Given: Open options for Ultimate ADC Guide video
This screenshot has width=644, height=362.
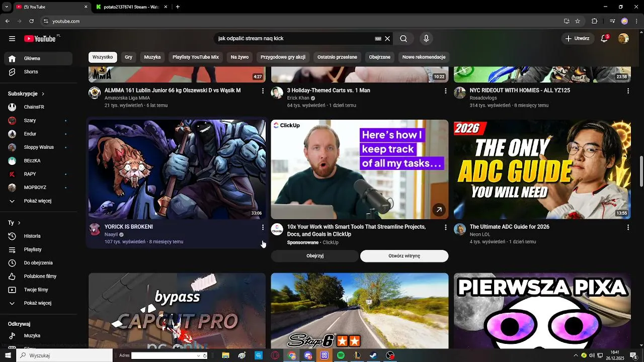Looking at the screenshot, I should pyautogui.click(x=628, y=227).
